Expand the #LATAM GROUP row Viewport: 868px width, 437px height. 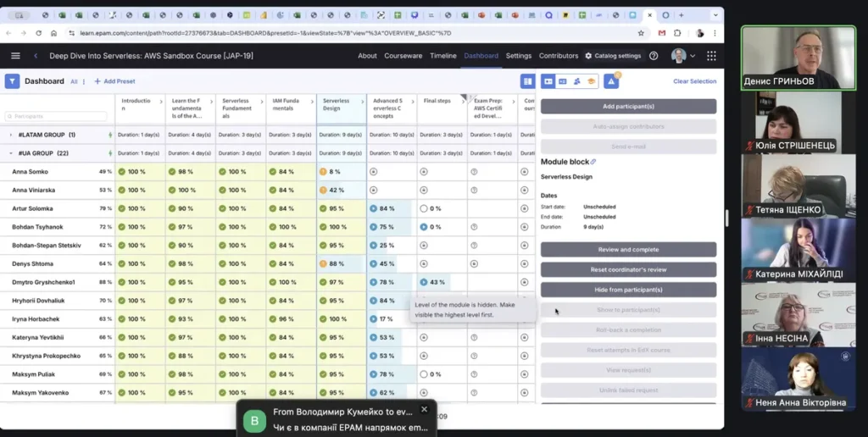click(x=11, y=135)
